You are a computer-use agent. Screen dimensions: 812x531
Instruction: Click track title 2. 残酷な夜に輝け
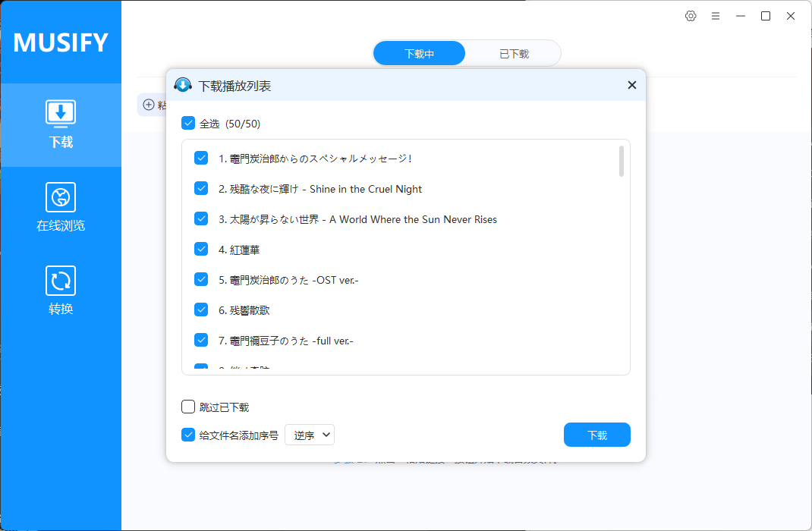pos(320,190)
